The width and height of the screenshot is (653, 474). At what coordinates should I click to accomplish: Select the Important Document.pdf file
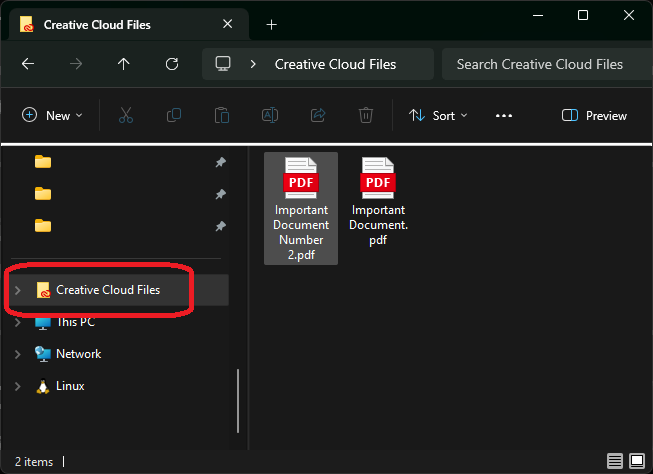[x=378, y=202]
